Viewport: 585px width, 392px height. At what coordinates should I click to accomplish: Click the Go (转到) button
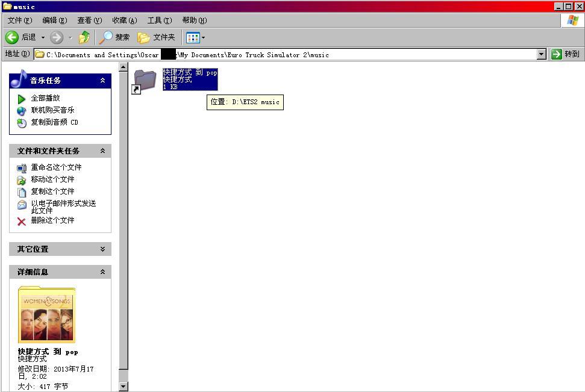click(x=565, y=54)
